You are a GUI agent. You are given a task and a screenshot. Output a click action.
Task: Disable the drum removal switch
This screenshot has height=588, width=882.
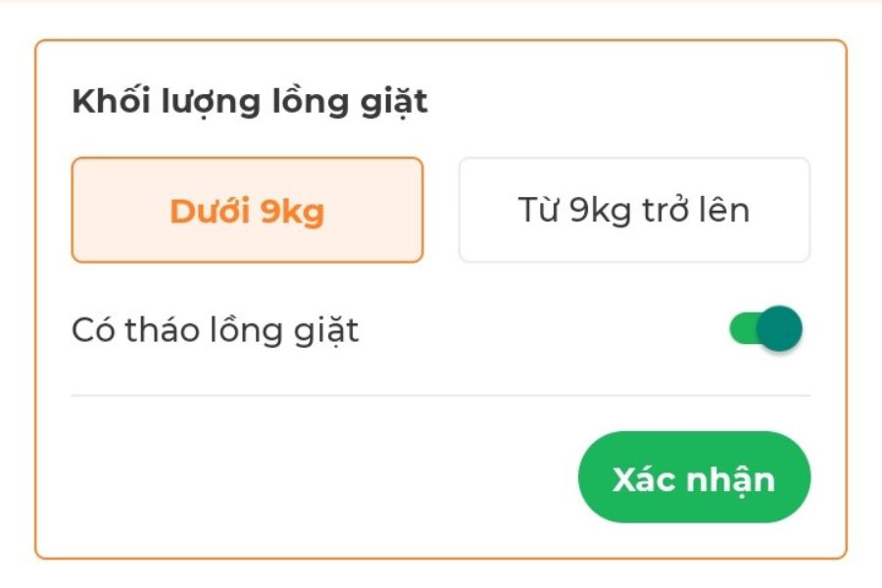tap(765, 329)
